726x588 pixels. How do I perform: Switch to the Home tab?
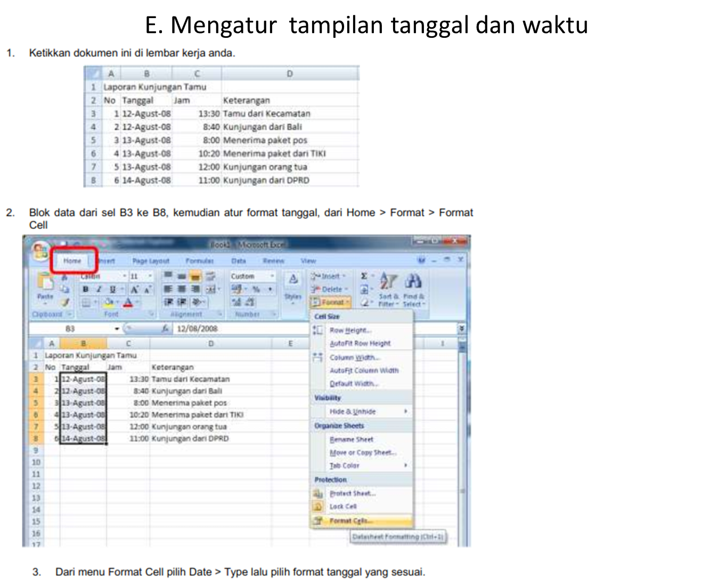[72, 260]
